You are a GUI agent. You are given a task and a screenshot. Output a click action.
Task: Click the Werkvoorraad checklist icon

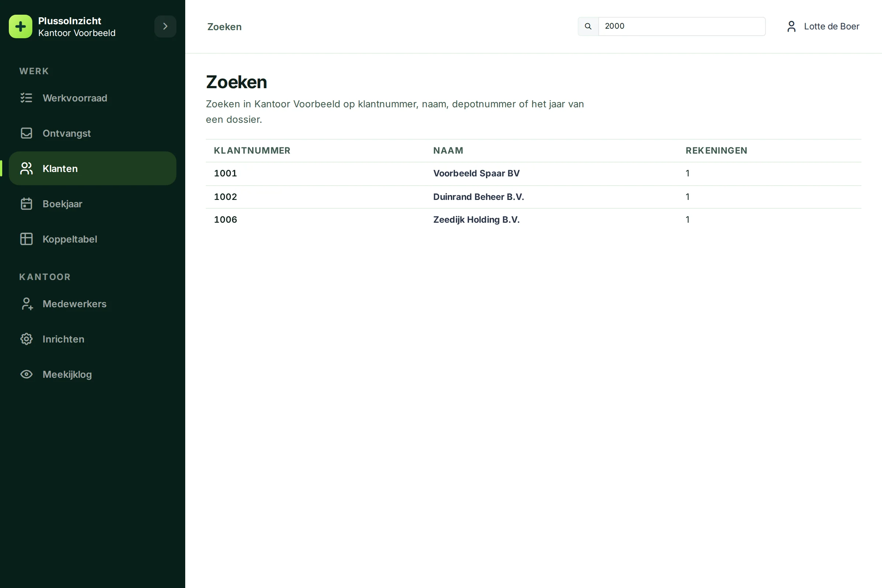(26, 98)
